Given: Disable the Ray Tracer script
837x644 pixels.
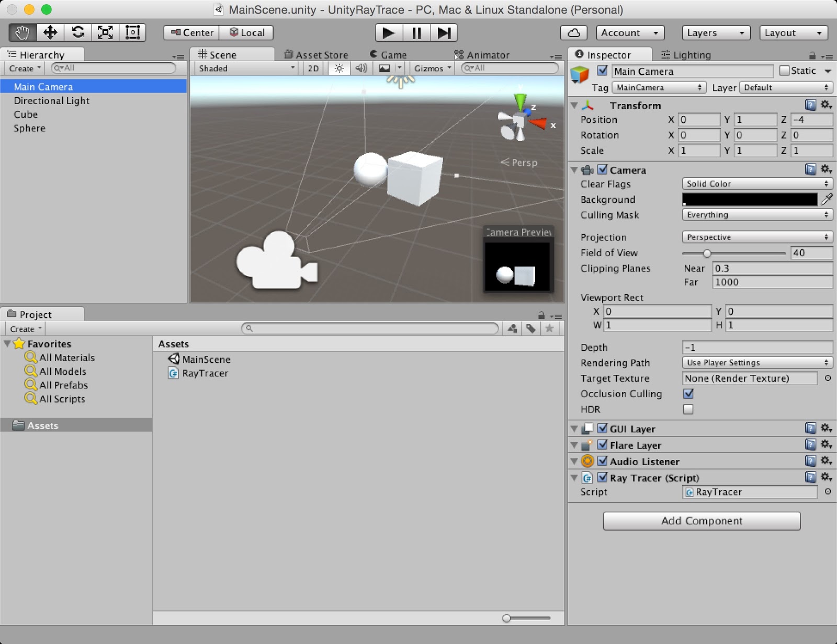Looking at the screenshot, I should click(603, 477).
